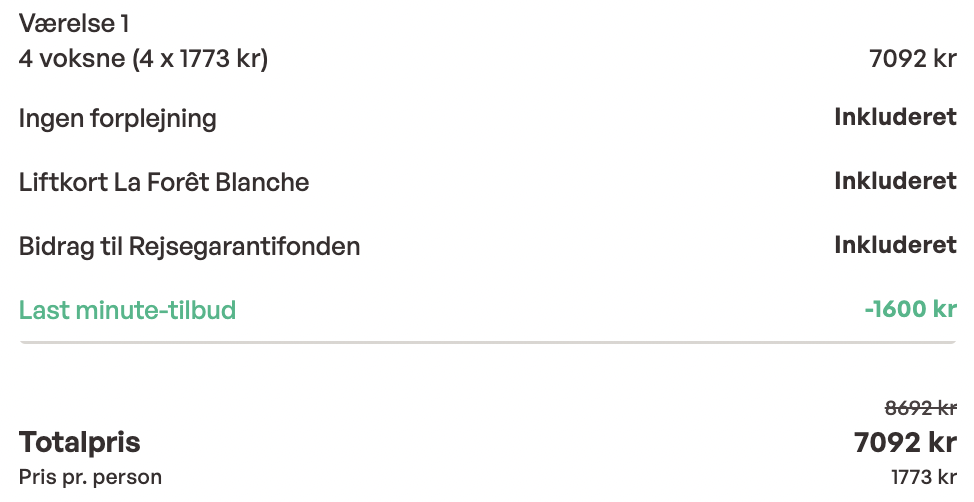The image size is (974, 502).
Task: Click the crossed-out 8692 kr price
Action: [921, 408]
